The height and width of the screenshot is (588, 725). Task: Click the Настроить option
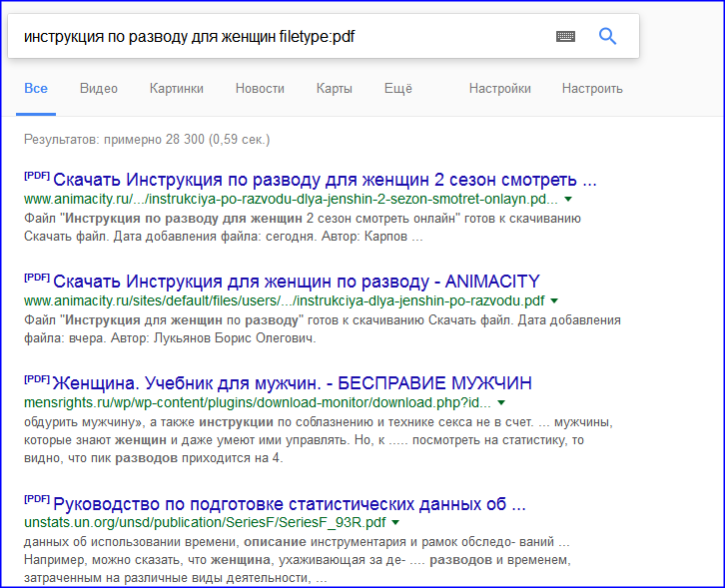[x=592, y=89]
